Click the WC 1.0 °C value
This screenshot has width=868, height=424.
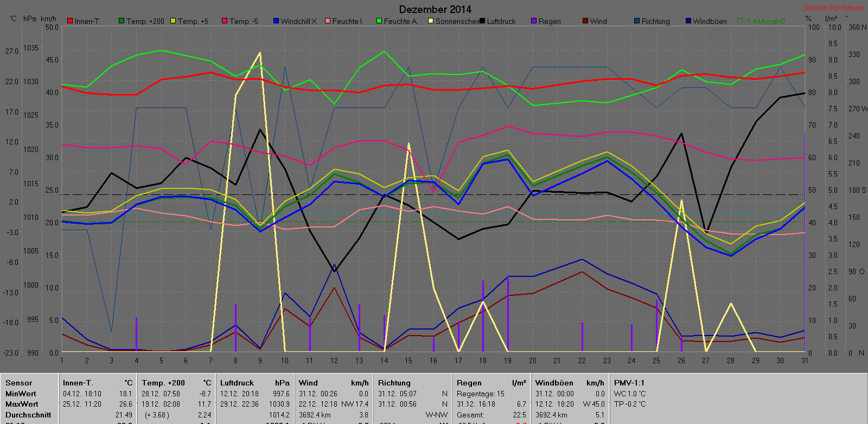(630, 394)
